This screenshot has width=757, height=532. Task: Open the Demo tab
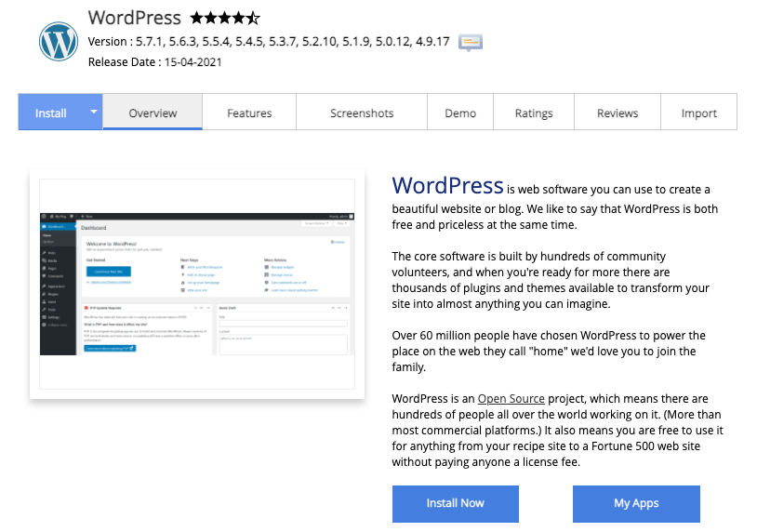[x=460, y=113]
